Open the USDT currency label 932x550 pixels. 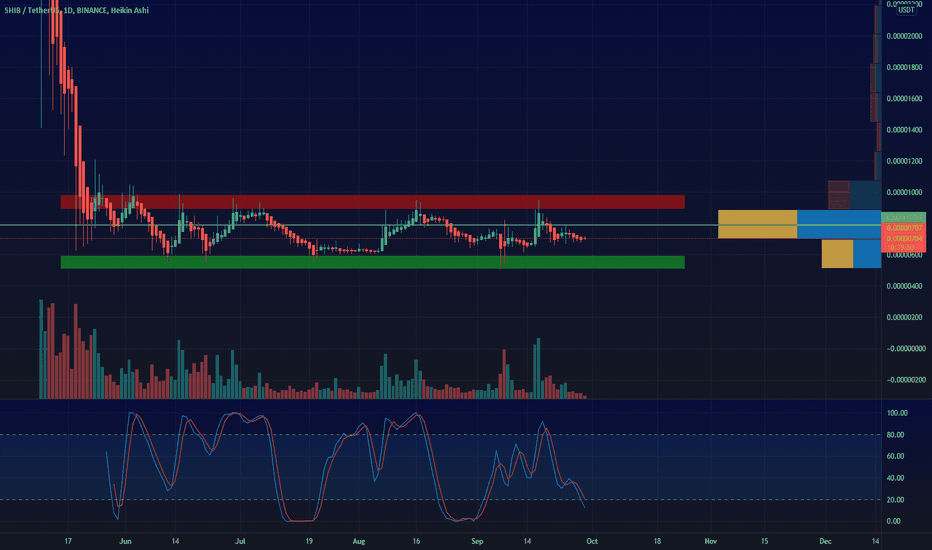(906, 10)
